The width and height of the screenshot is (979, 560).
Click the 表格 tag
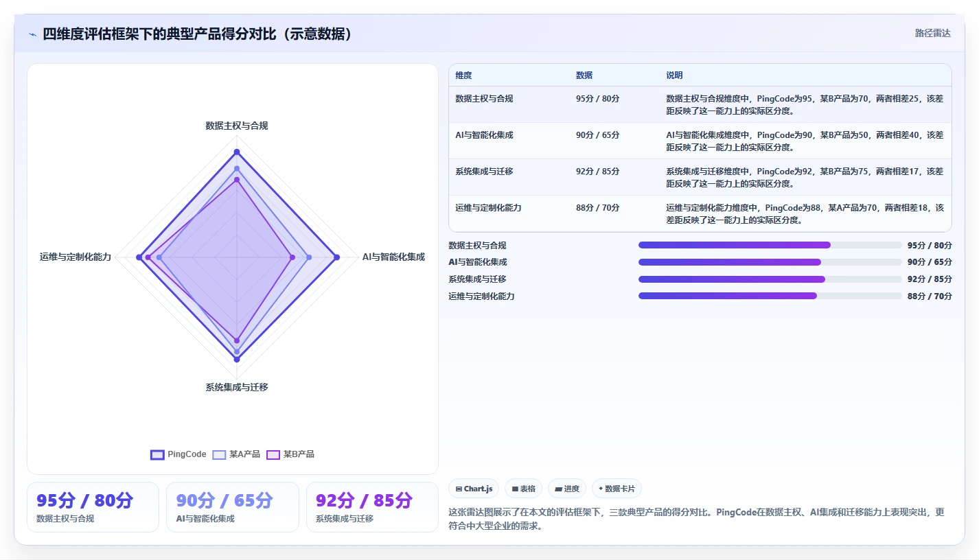[523, 489]
